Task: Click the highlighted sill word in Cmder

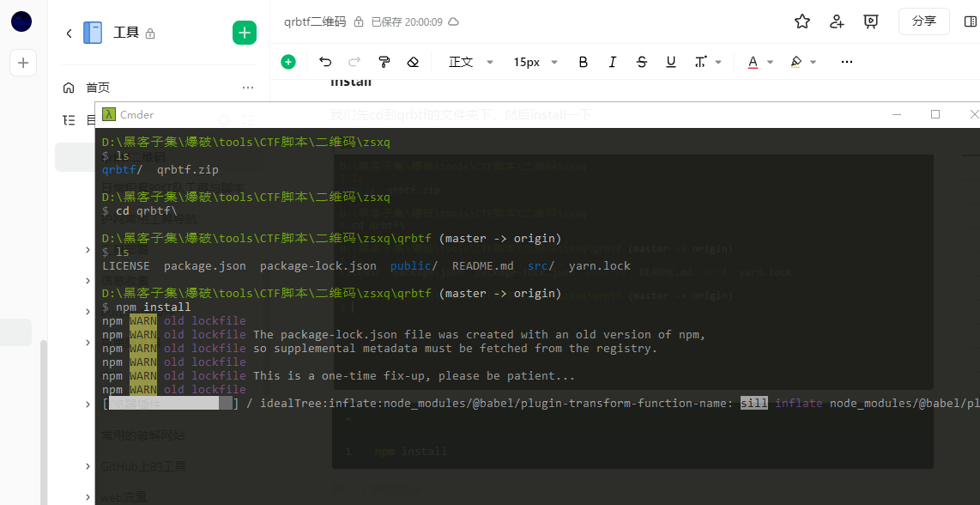Action: 754,404
